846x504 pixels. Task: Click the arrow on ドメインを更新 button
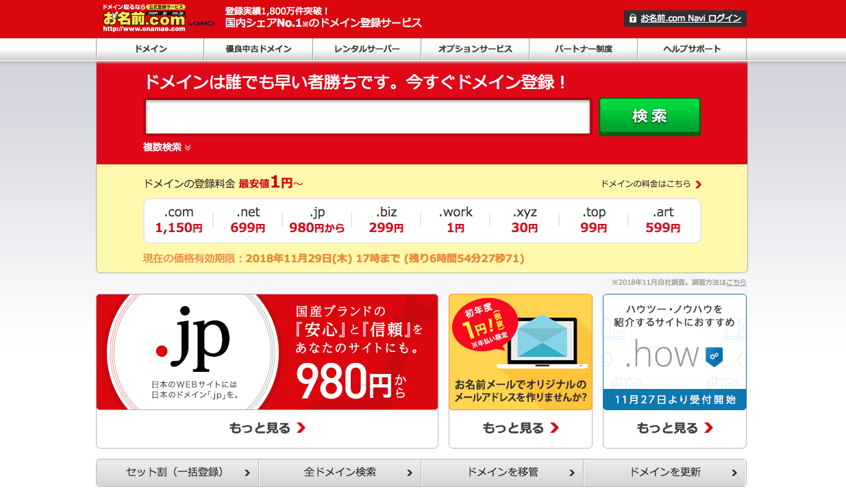734,473
